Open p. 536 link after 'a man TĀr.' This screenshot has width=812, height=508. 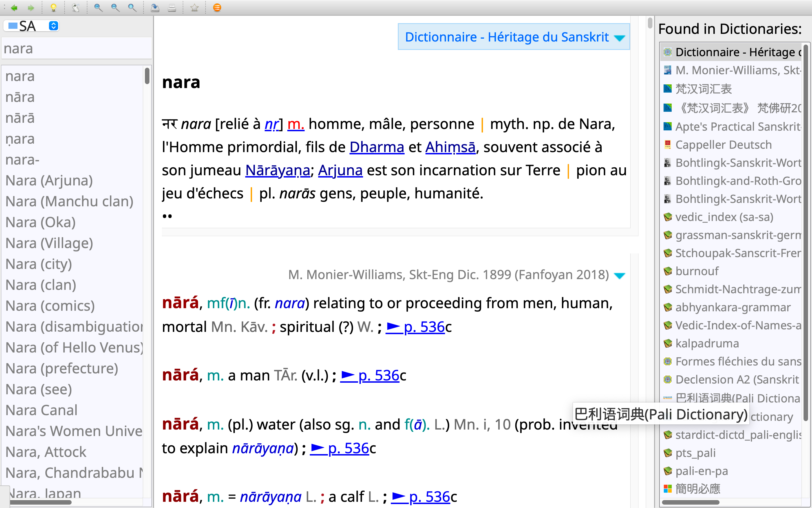click(x=370, y=376)
